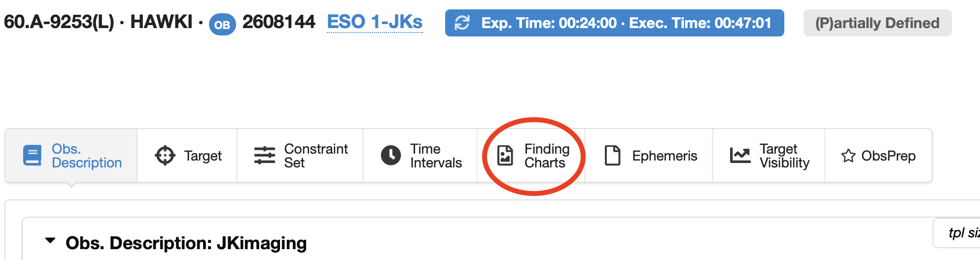The height and width of the screenshot is (260, 980).
Task: Click the blue OB badge icon
Action: tap(222, 24)
